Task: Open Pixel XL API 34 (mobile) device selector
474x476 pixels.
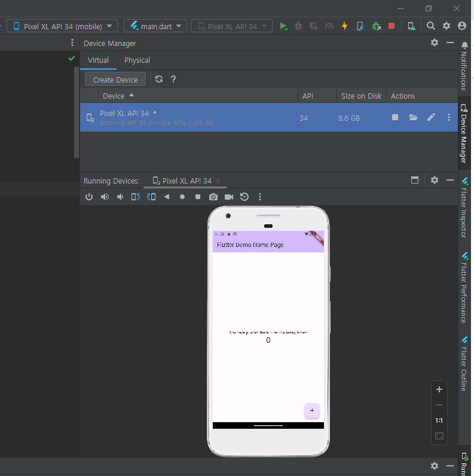Action: click(x=62, y=26)
